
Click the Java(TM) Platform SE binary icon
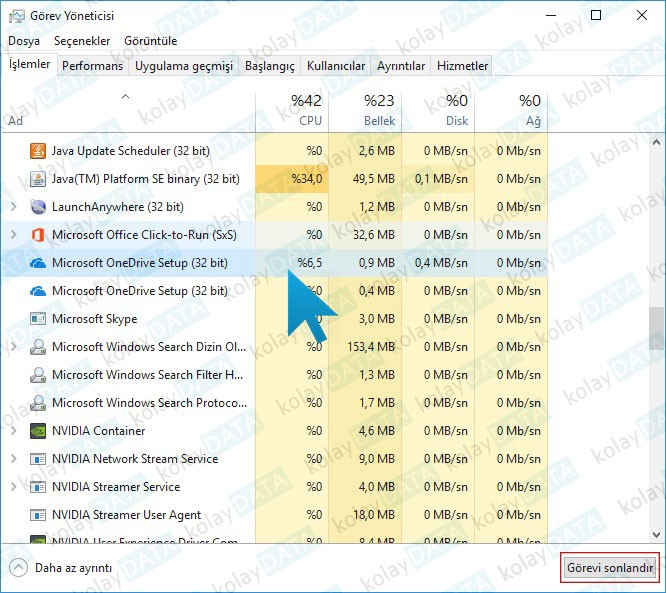pyautogui.click(x=38, y=179)
